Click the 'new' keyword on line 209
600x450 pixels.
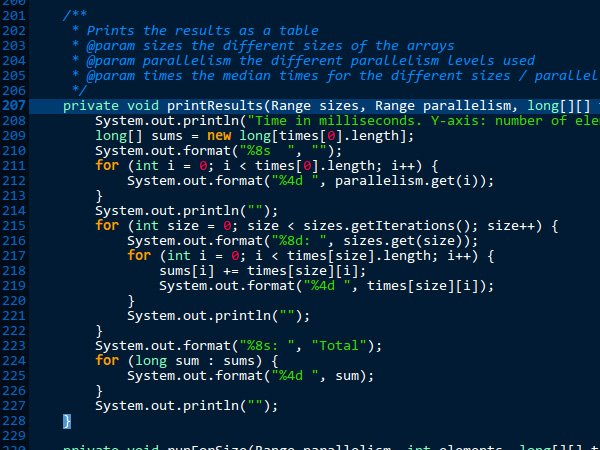(219, 136)
